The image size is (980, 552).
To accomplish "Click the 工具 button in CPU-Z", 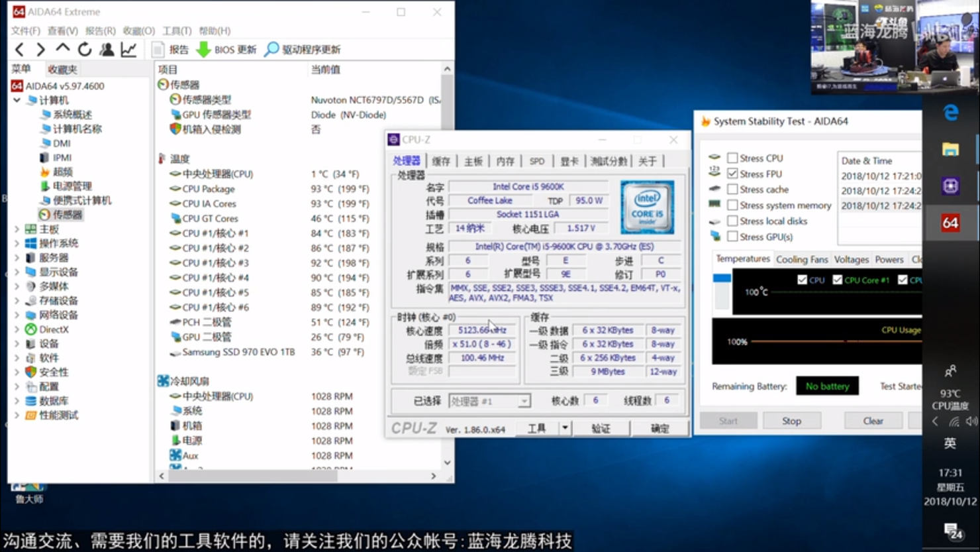I will 537,428.
